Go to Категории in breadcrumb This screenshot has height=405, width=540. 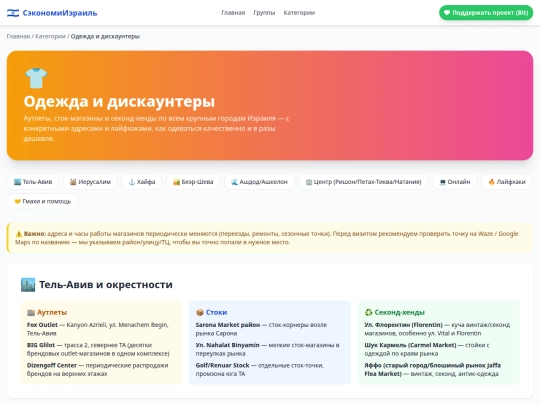(50, 36)
